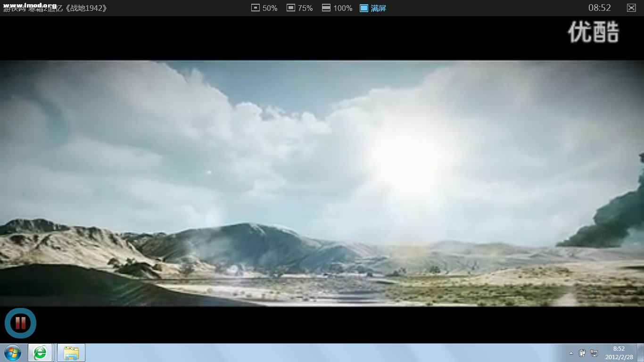644x362 pixels.
Task: Select the 满屏 full-screen size option
Action: 373,8
